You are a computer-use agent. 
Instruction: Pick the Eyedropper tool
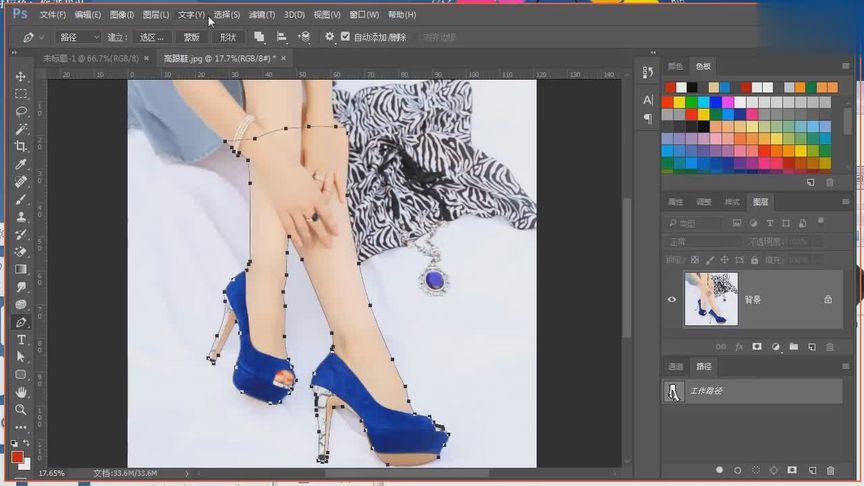tap(21, 164)
